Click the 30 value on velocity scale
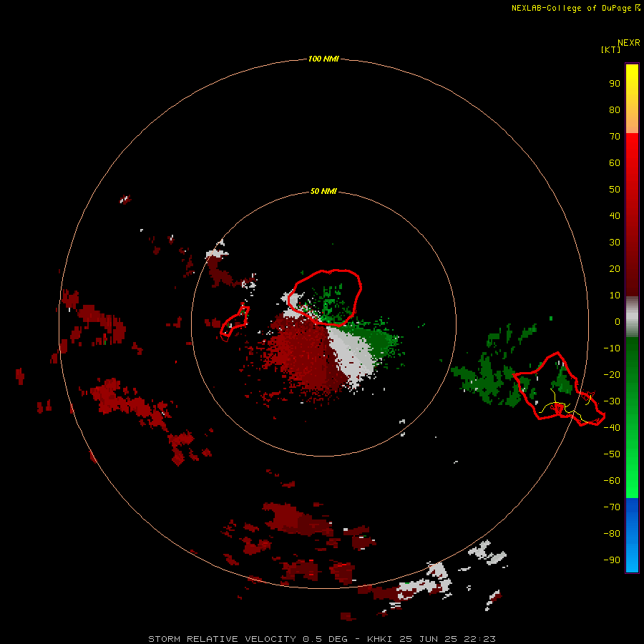Image resolution: width=644 pixels, height=644 pixels. tap(615, 243)
